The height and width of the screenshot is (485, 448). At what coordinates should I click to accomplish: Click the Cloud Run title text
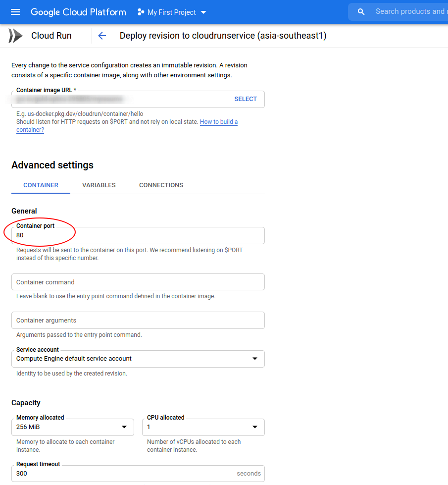click(51, 36)
